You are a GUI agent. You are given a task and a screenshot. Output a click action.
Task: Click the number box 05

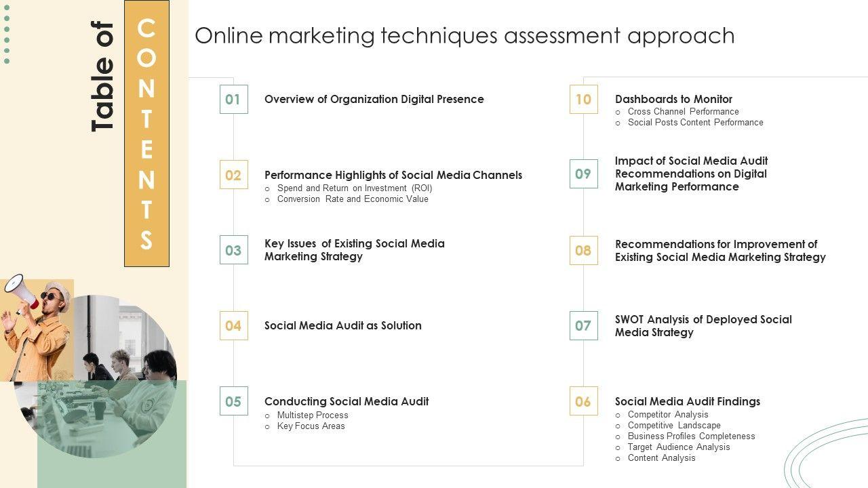[x=233, y=401]
